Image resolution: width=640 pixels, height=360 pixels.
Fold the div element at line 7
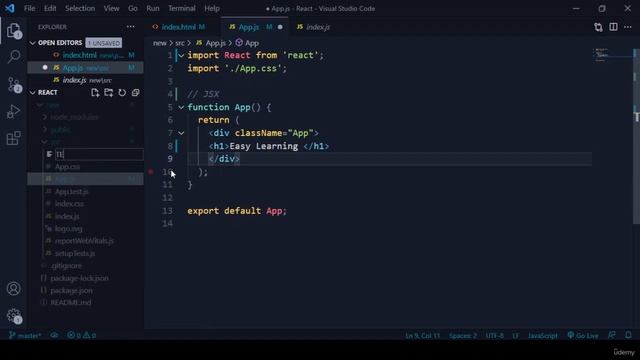181,133
